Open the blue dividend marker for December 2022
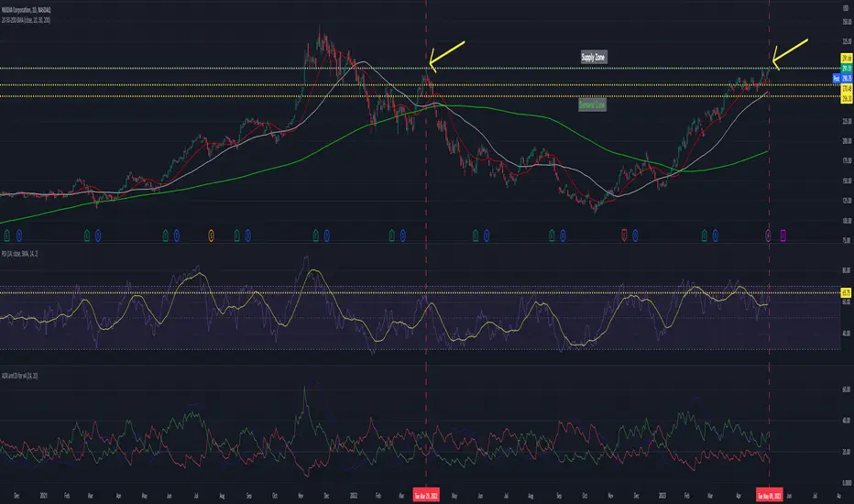Image resolution: width=854 pixels, height=504 pixels. pyautogui.click(x=635, y=236)
